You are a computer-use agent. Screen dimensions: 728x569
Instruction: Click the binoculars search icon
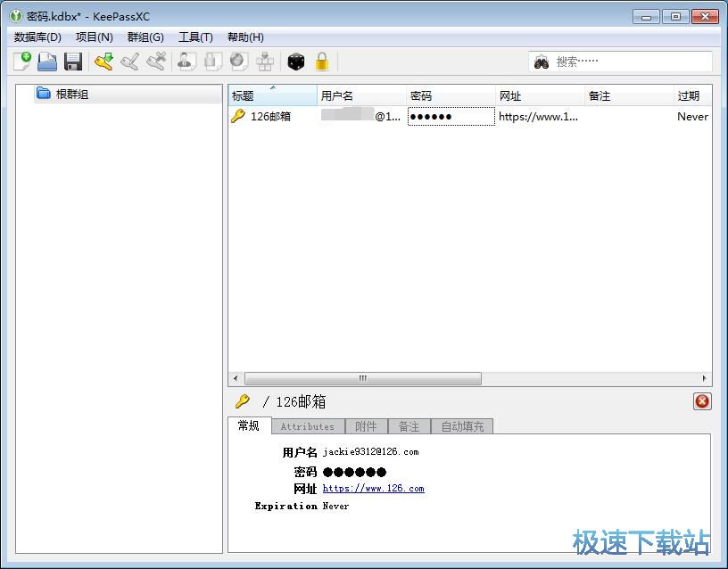pos(542,62)
